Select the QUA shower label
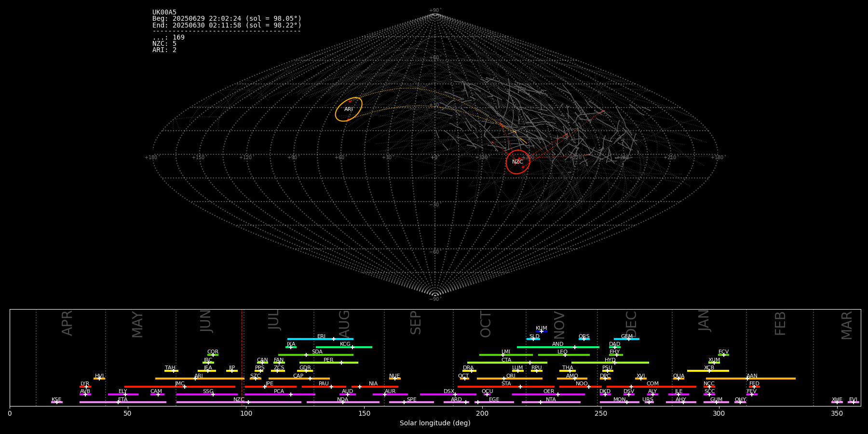The image size is (868, 434). coord(678,376)
